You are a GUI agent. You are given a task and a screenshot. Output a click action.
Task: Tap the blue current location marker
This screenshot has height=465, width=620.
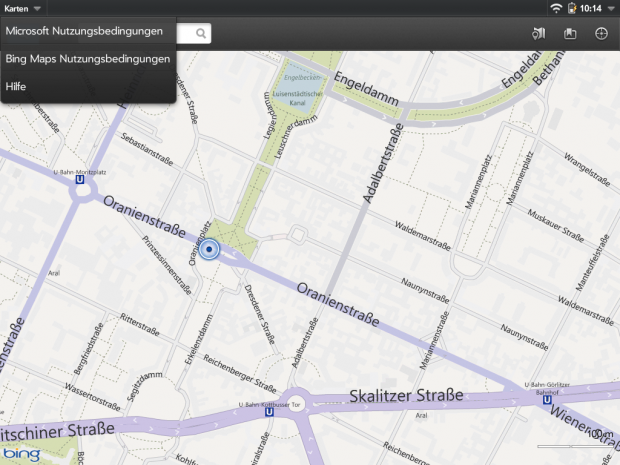(209, 249)
